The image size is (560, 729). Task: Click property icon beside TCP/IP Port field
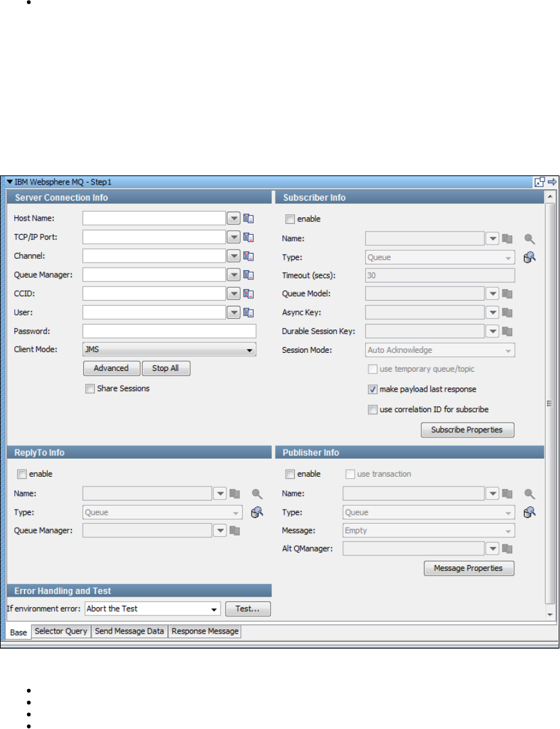pos(248,237)
